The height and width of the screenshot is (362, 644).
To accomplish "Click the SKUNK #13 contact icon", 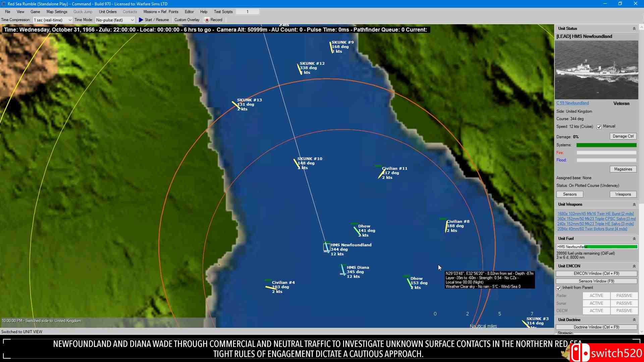I will click(235, 105).
